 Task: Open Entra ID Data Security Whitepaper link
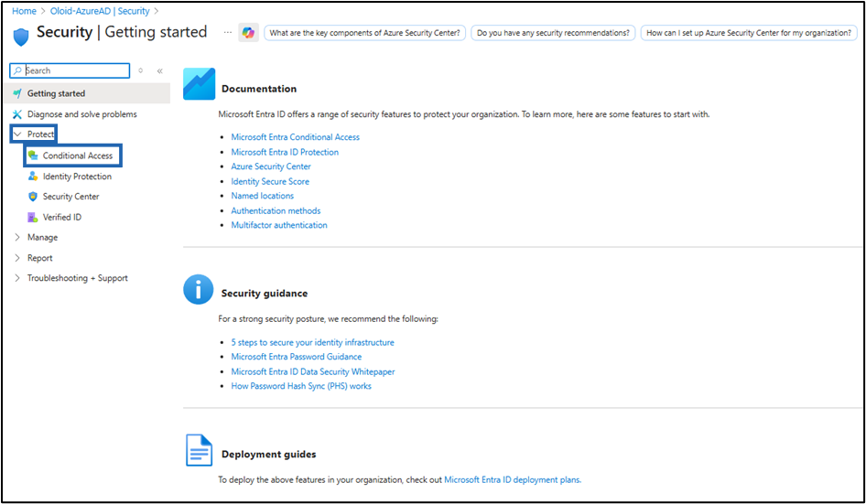point(313,371)
